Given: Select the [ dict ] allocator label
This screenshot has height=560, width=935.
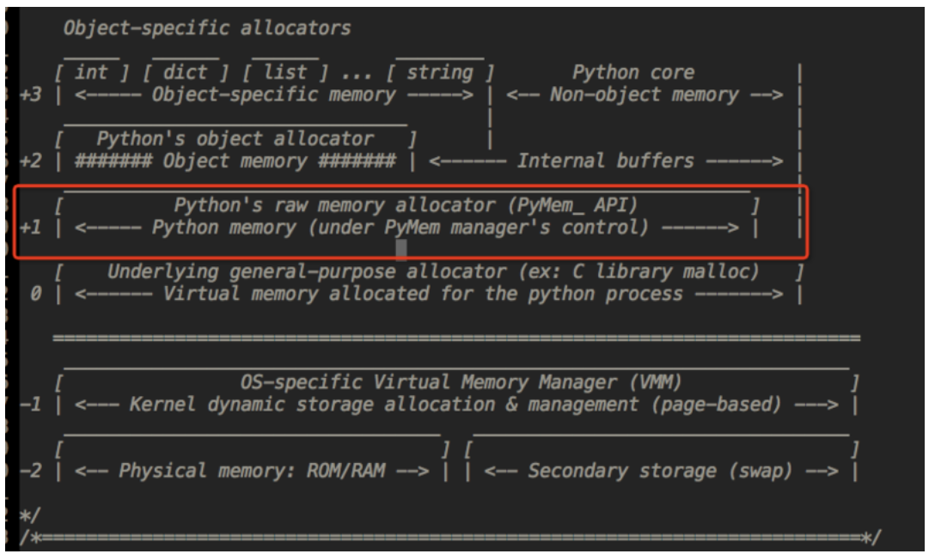Looking at the screenshot, I should click(x=186, y=72).
